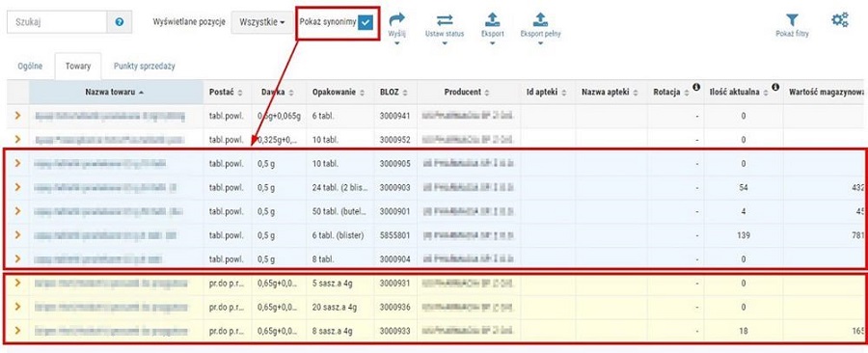Click the 0,5g+0,065g dose cell
The height and width of the screenshot is (353, 868).
(x=279, y=116)
